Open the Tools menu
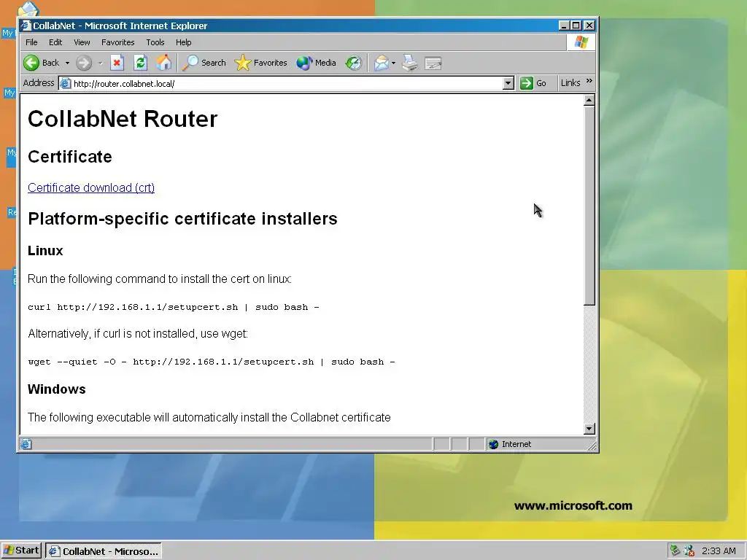Image resolution: width=747 pixels, height=560 pixels. pos(155,42)
